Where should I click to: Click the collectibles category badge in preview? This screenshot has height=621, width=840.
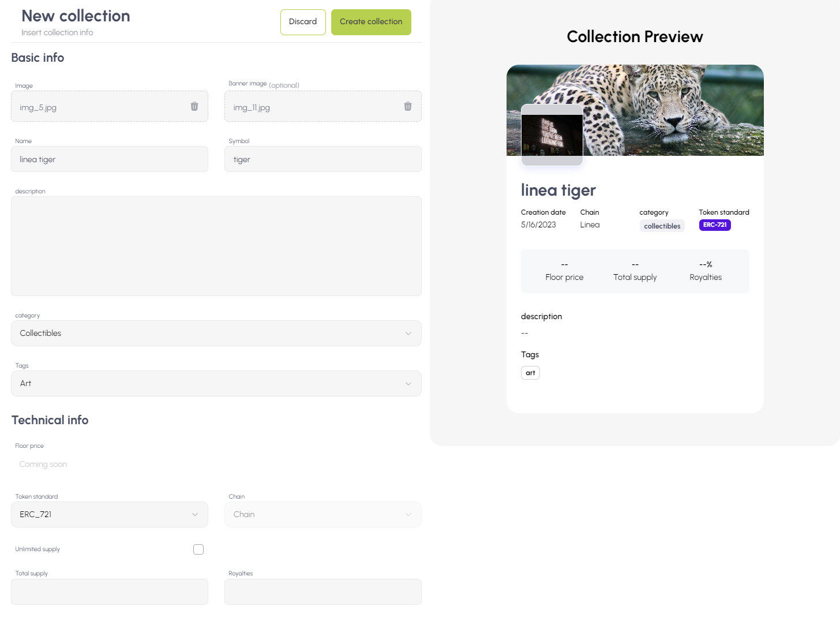[662, 226]
